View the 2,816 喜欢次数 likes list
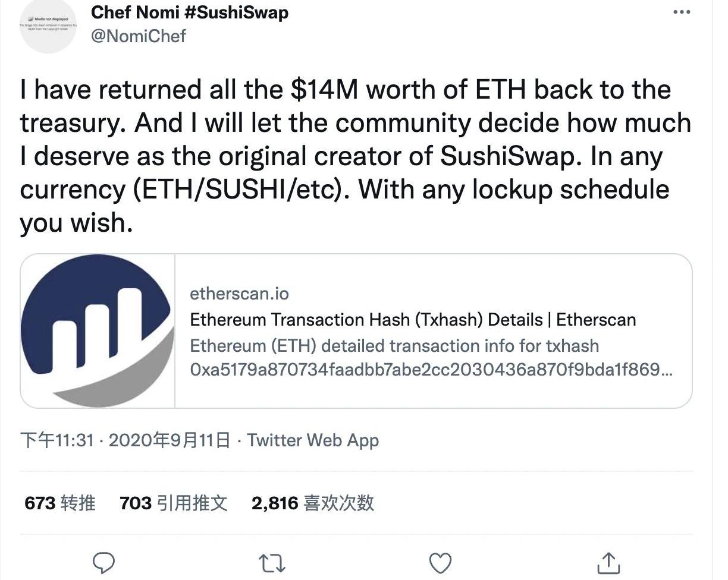Viewport: 728px width, 580px height. (x=313, y=503)
